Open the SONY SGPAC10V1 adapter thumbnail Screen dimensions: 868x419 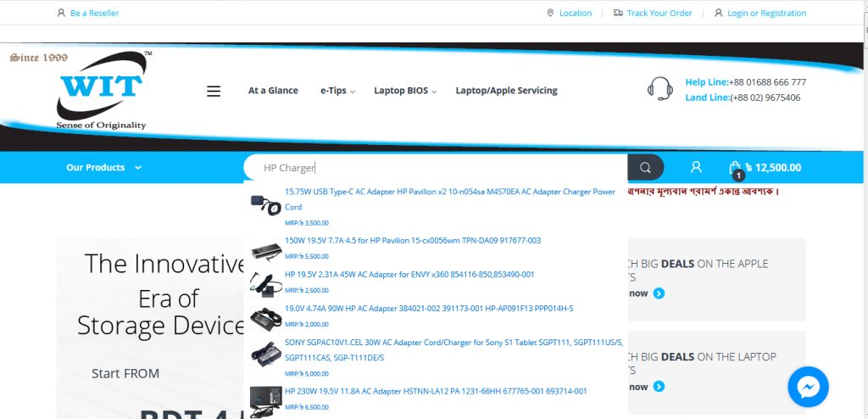pyautogui.click(x=265, y=355)
